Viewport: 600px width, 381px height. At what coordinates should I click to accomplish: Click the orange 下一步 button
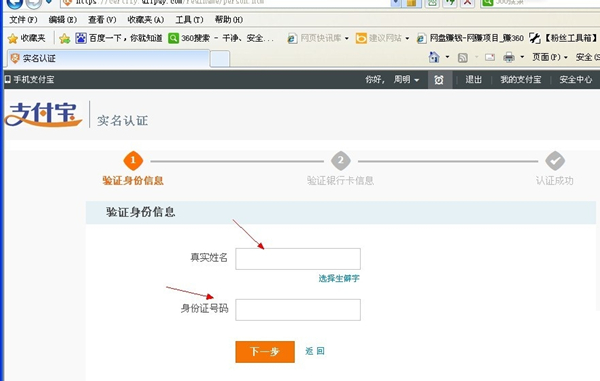click(265, 352)
